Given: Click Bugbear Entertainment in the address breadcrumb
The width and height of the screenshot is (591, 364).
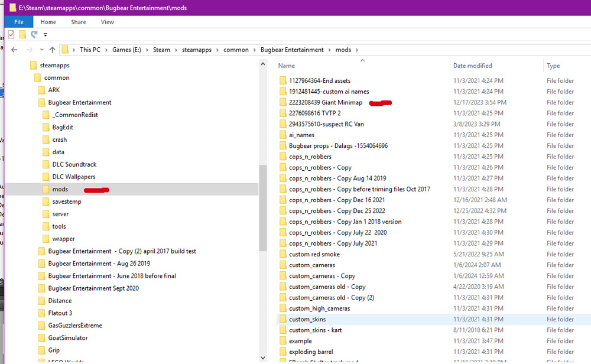Looking at the screenshot, I should tap(292, 50).
